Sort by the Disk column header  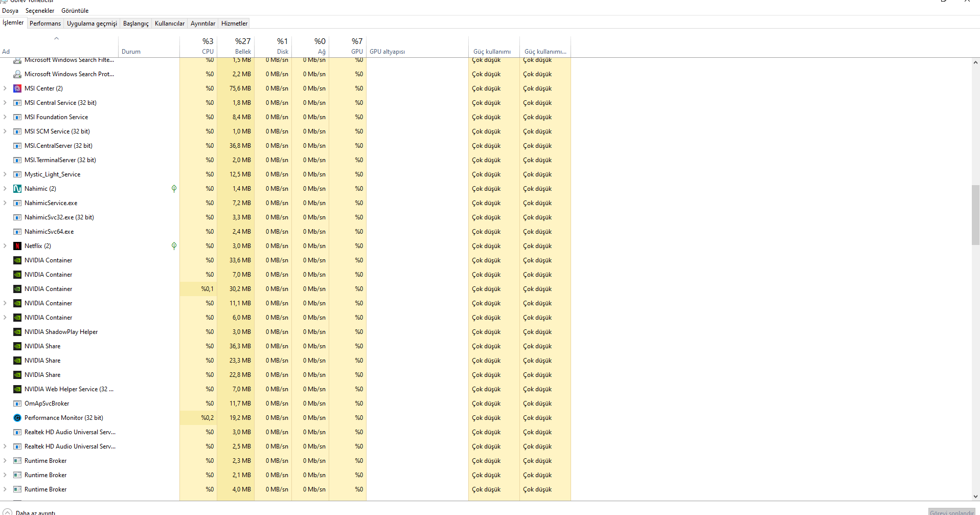point(273,47)
